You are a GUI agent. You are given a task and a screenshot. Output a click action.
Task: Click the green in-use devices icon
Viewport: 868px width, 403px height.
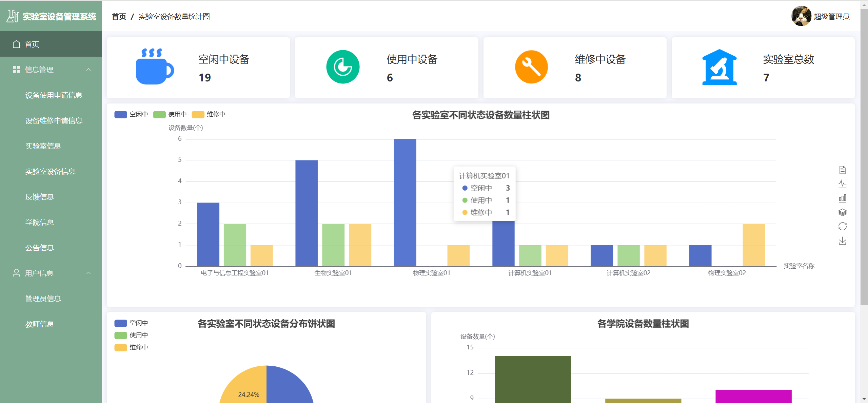pyautogui.click(x=343, y=67)
